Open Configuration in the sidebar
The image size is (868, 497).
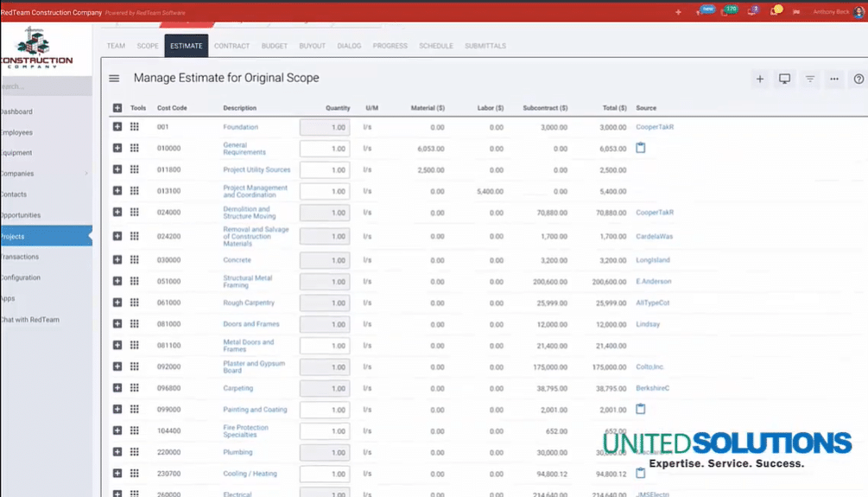click(x=21, y=277)
